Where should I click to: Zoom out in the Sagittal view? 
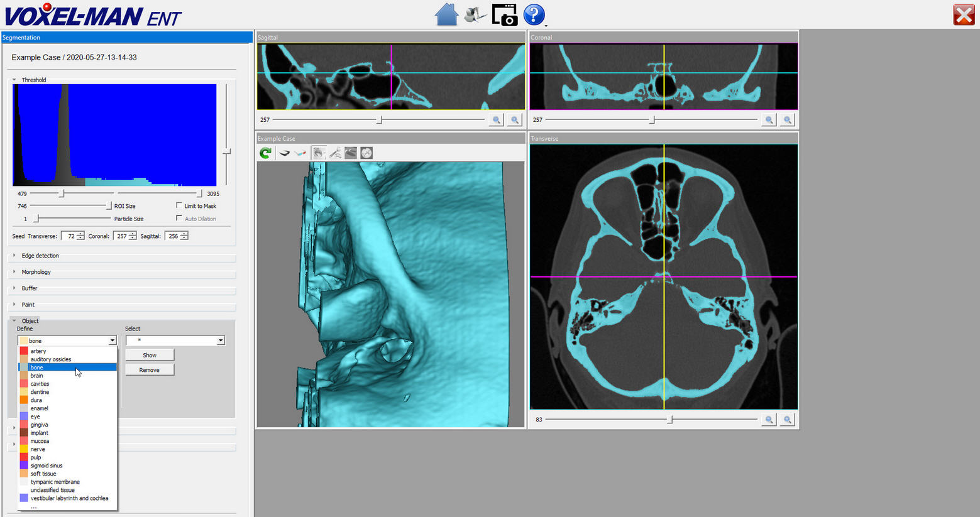pyautogui.click(x=497, y=120)
